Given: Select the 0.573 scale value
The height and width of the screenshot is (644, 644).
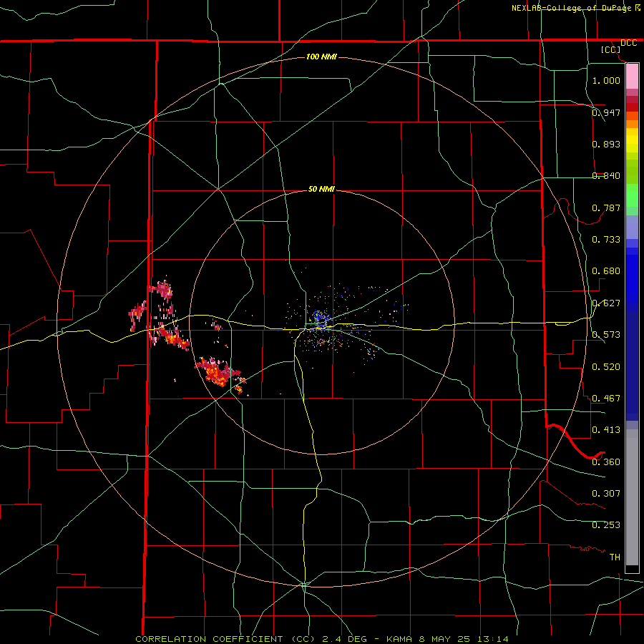Looking at the screenshot, I should 606,334.
